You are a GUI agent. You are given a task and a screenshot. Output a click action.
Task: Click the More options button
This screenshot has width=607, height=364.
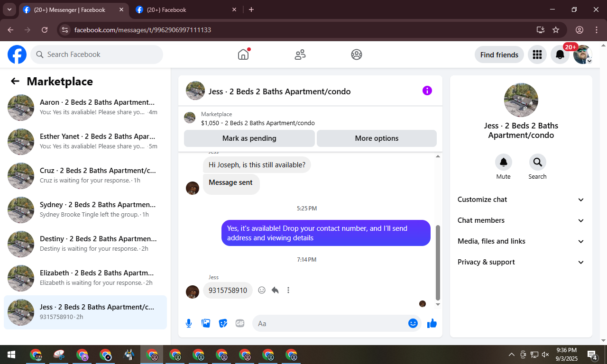(x=377, y=138)
